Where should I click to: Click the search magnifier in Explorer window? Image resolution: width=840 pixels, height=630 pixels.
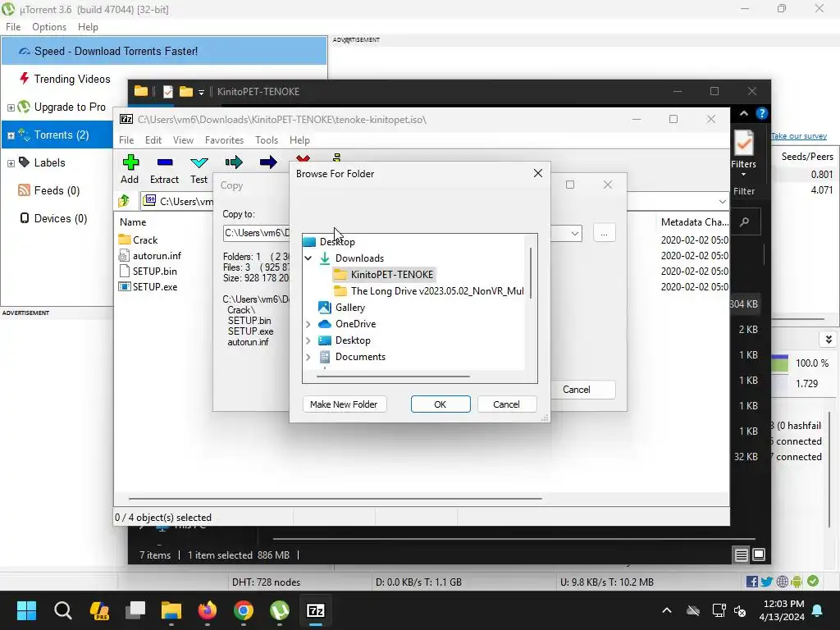pyautogui.click(x=744, y=221)
